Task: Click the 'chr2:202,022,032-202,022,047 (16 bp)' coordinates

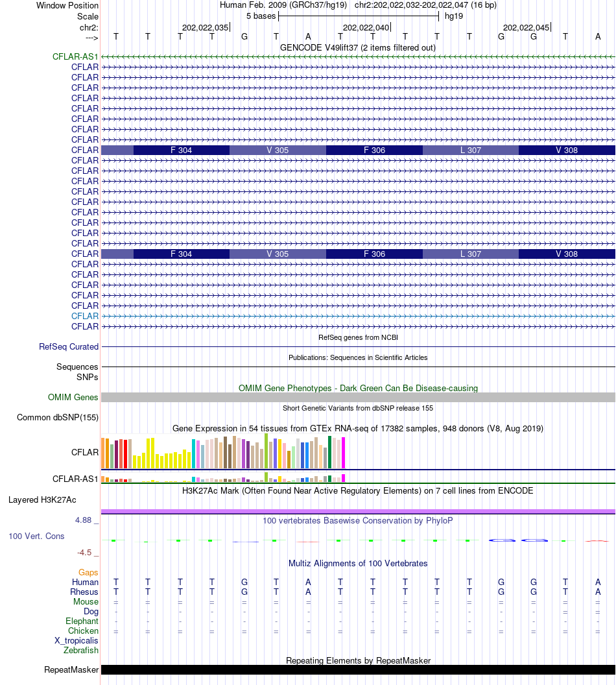Action: (425, 5)
